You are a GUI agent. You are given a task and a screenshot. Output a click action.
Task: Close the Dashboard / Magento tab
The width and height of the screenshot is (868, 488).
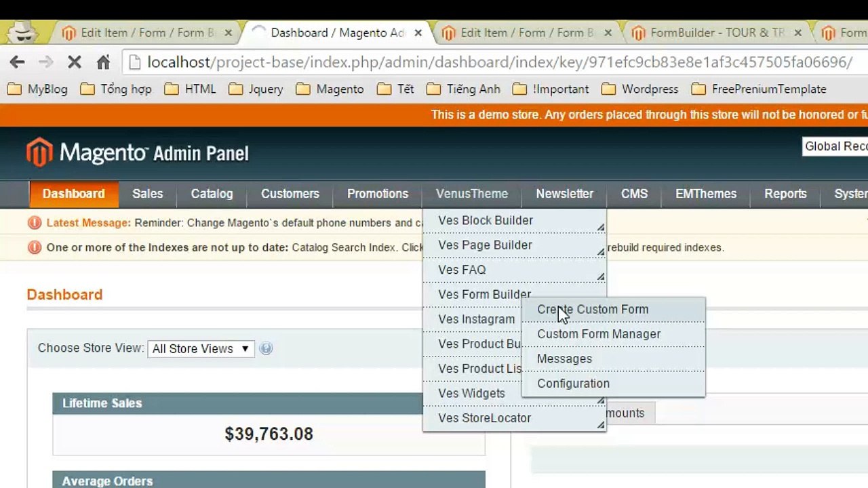(x=418, y=33)
